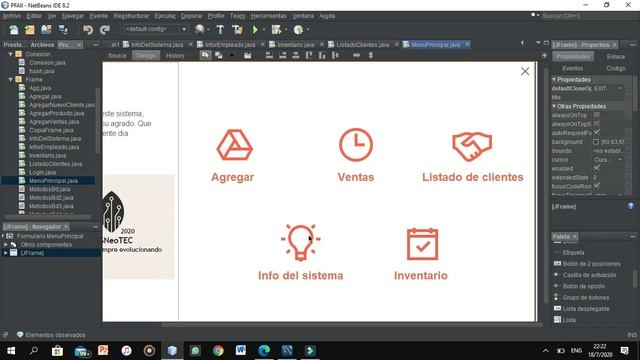
Task: Click the Inventario label in form
Action: [x=421, y=276]
